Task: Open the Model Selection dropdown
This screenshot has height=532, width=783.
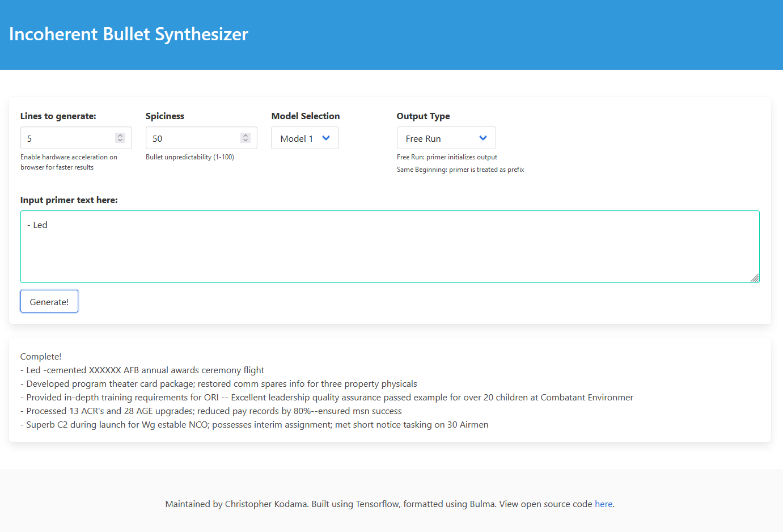Action: click(305, 138)
